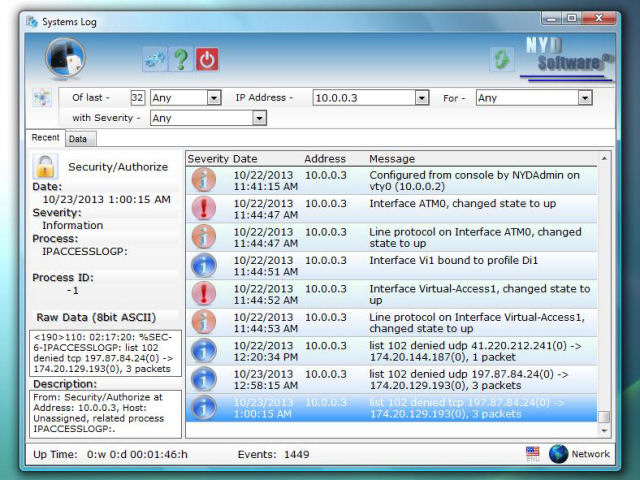Close the Systems Log window
This screenshot has width=640, height=480.
599,18
